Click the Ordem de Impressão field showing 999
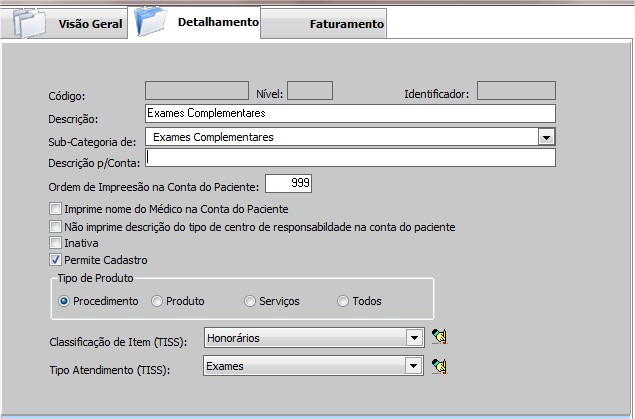The image size is (635, 419). pyautogui.click(x=288, y=183)
